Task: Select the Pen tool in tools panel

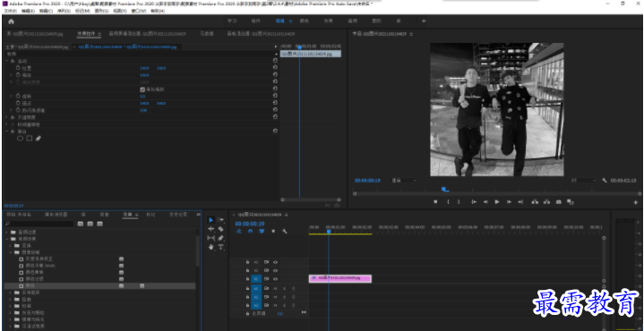Action: 220,238
